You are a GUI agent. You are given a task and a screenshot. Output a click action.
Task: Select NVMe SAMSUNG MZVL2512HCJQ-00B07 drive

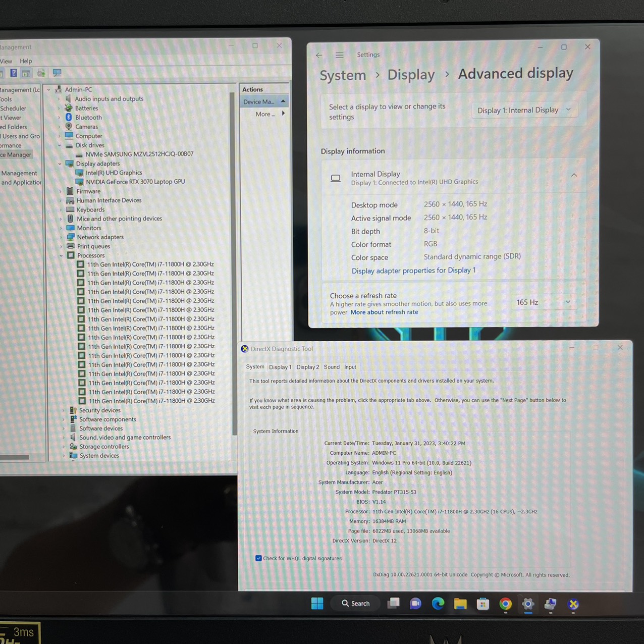click(139, 154)
